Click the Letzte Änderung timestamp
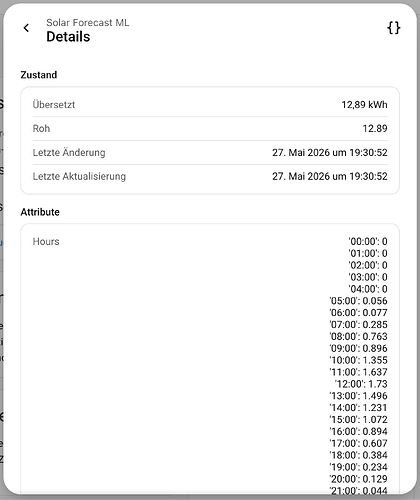 pyautogui.click(x=330, y=152)
